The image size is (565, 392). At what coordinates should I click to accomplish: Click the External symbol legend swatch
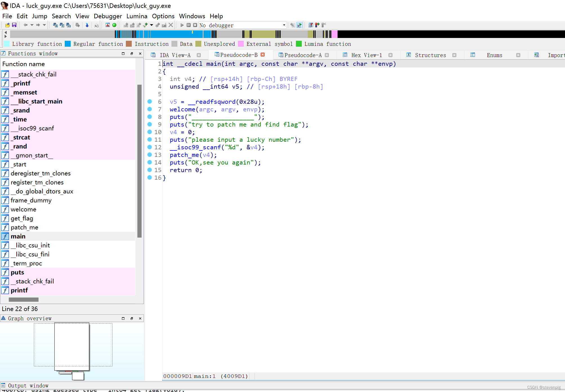[241, 44]
